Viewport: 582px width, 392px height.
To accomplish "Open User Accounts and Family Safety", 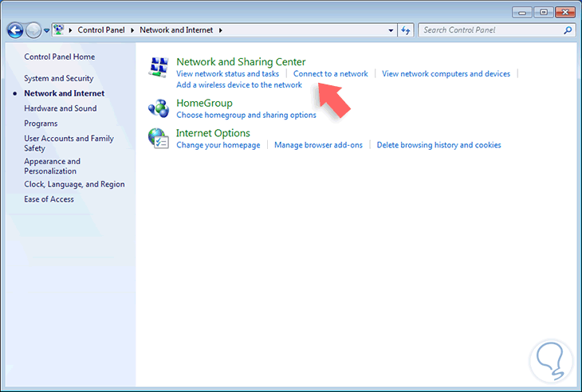I will tap(69, 143).
